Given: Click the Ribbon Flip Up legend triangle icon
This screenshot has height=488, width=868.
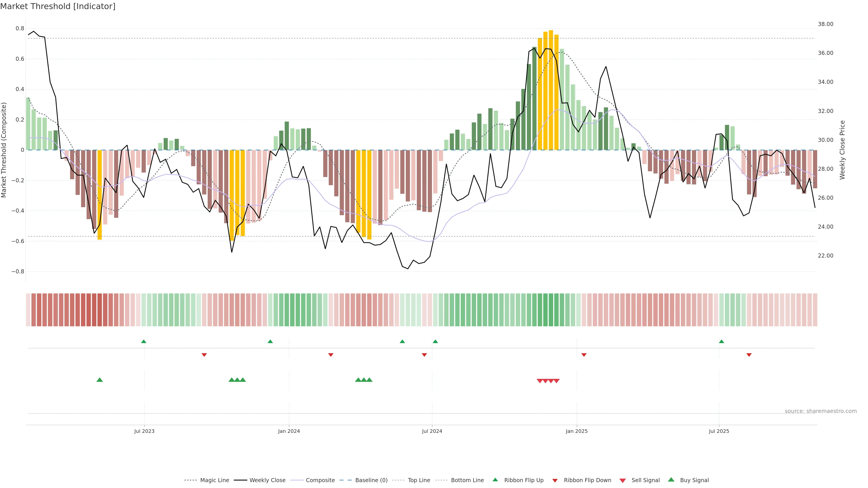Looking at the screenshot, I should coord(495,480).
